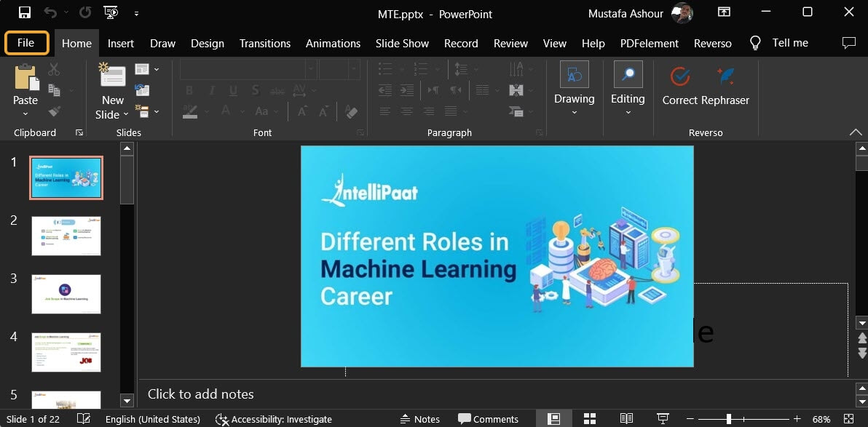Select the Cut tool in Clipboard group

(54, 68)
